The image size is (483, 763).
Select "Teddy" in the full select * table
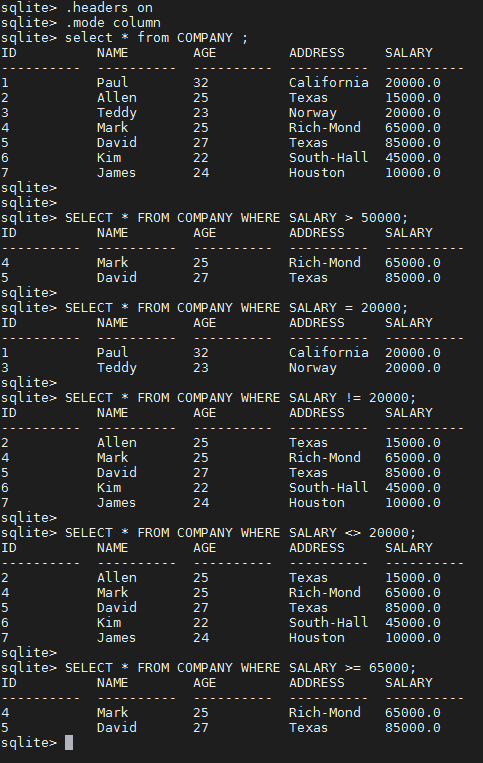coord(117,113)
